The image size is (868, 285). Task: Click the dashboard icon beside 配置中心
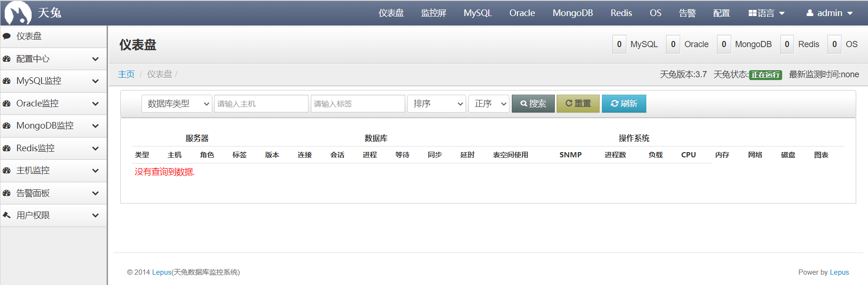7,59
